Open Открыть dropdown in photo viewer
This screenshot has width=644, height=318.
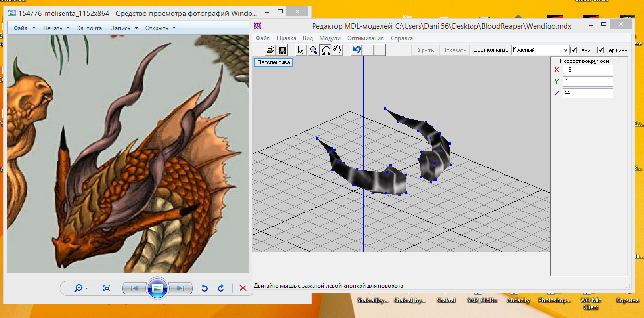pyautogui.click(x=160, y=28)
